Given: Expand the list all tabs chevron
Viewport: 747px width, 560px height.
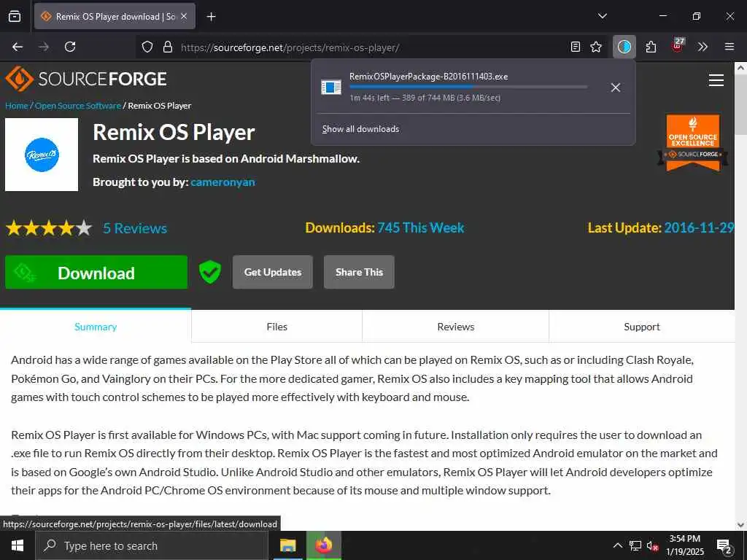Looking at the screenshot, I should click(602, 16).
